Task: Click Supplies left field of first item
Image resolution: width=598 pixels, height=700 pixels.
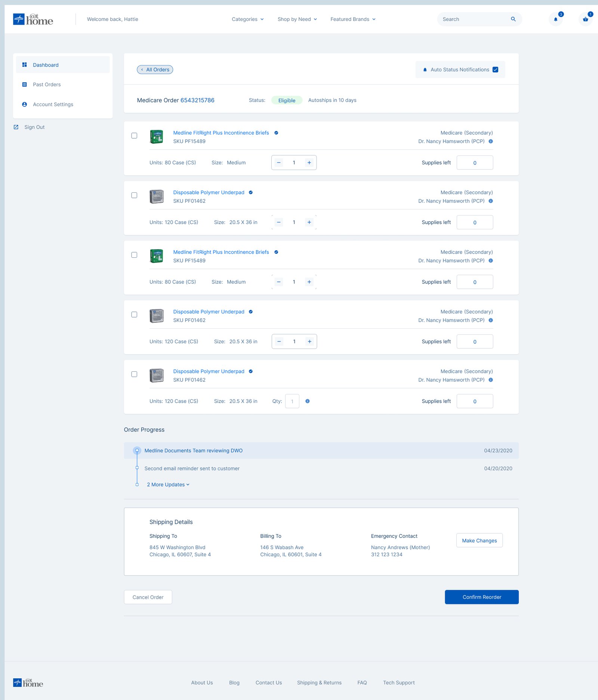Action: (x=475, y=162)
